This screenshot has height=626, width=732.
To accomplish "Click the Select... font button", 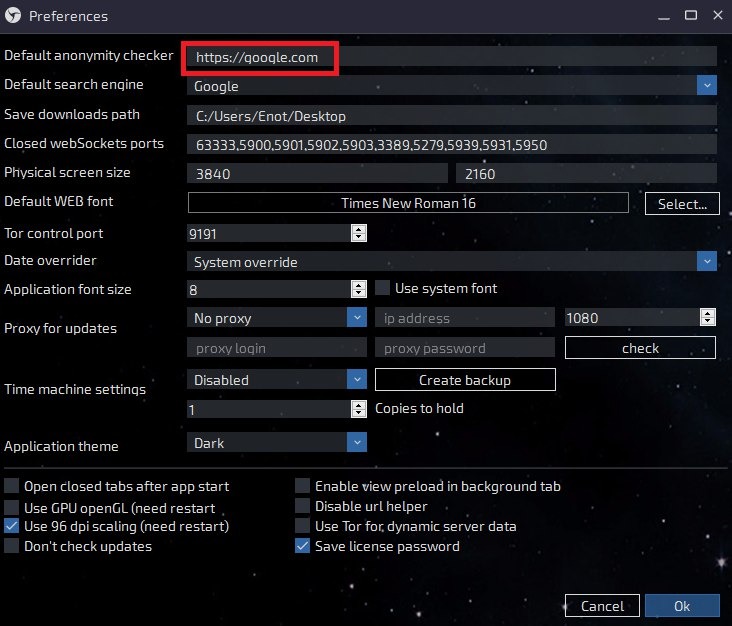I will [682, 204].
